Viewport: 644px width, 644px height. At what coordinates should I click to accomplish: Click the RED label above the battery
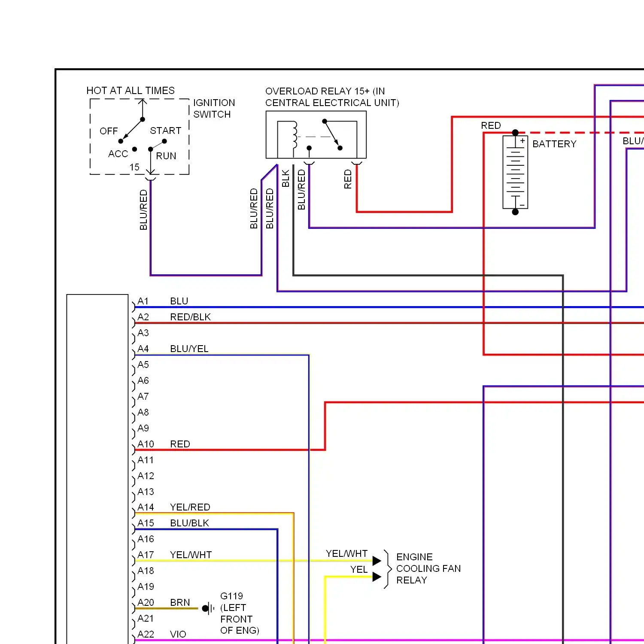491,125
